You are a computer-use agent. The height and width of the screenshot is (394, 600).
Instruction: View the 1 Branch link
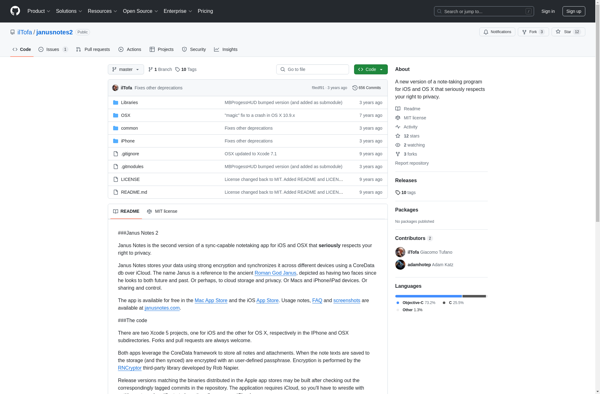(160, 69)
